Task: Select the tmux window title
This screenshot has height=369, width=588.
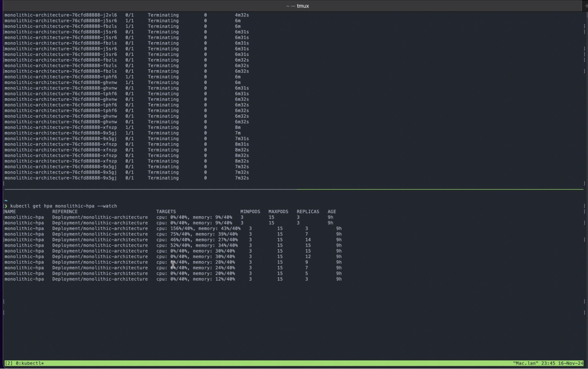Action: point(297,6)
